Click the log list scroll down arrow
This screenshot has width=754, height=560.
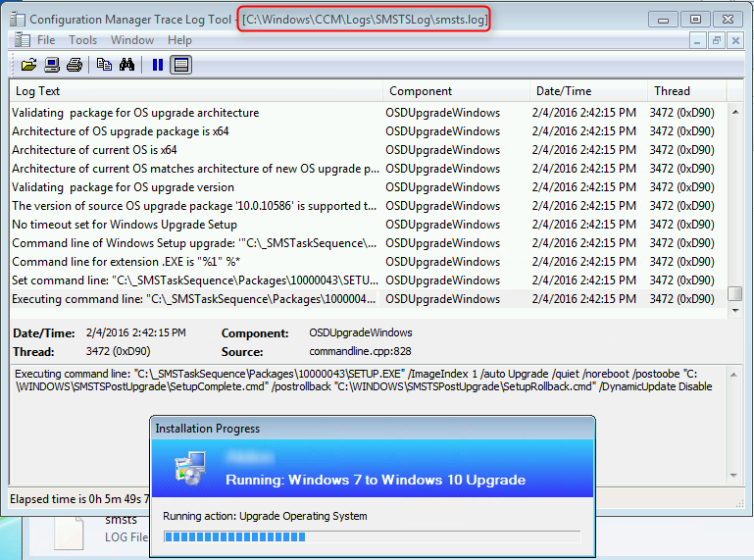click(735, 311)
